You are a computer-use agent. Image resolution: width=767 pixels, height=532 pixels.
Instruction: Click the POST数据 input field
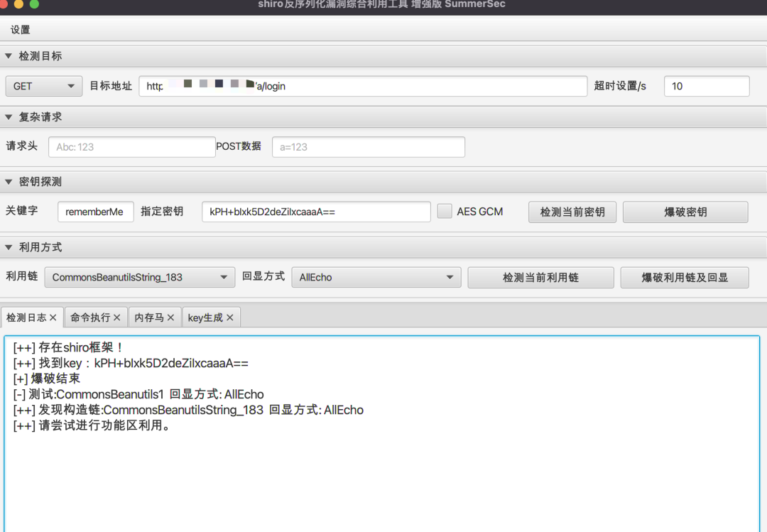click(369, 147)
